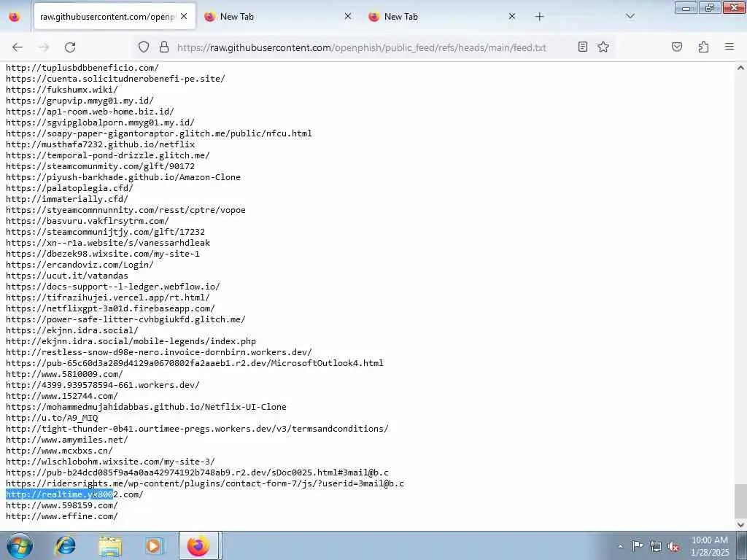Click the line https://grupvip.mmyg01.my.id/
Image resolution: width=747 pixels, height=560 pixels.
(x=80, y=101)
